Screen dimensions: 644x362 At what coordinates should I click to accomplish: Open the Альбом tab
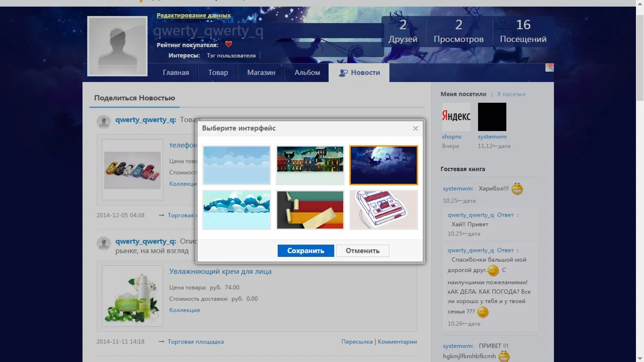[307, 73]
